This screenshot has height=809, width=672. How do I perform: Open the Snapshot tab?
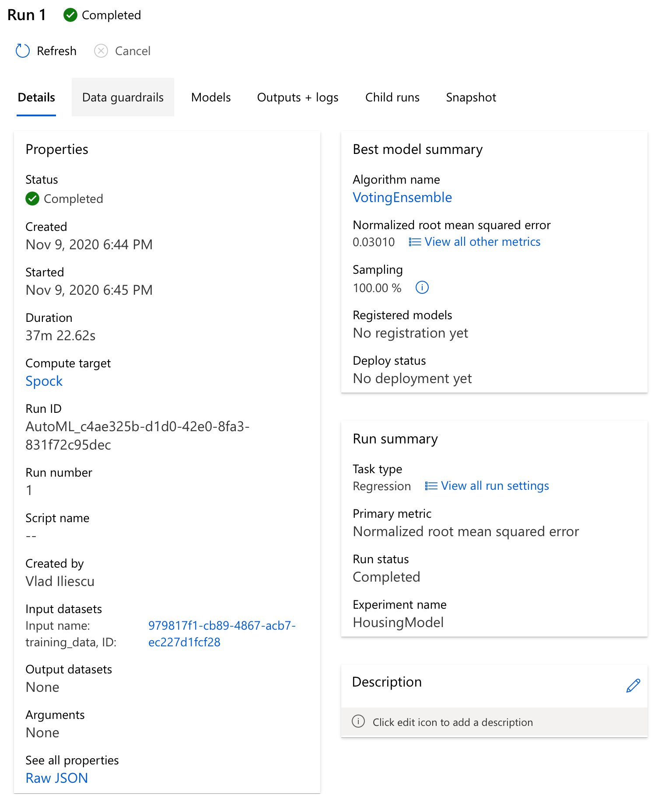pos(471,97)
